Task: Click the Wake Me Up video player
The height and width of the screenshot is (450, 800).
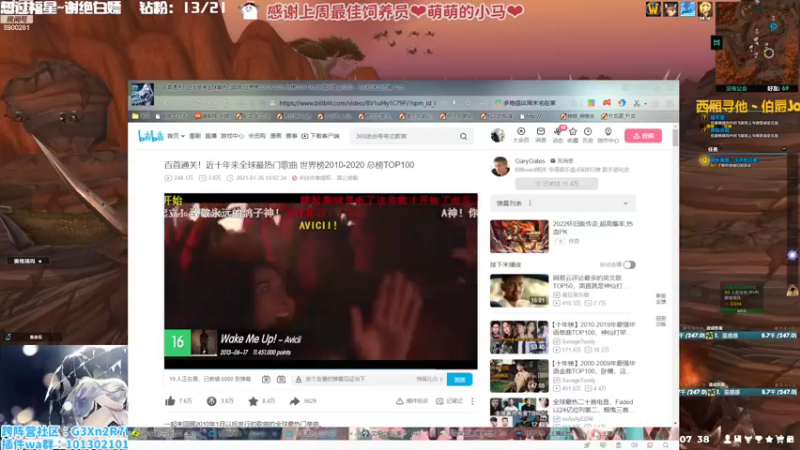Action: click(x=320, y=281)
